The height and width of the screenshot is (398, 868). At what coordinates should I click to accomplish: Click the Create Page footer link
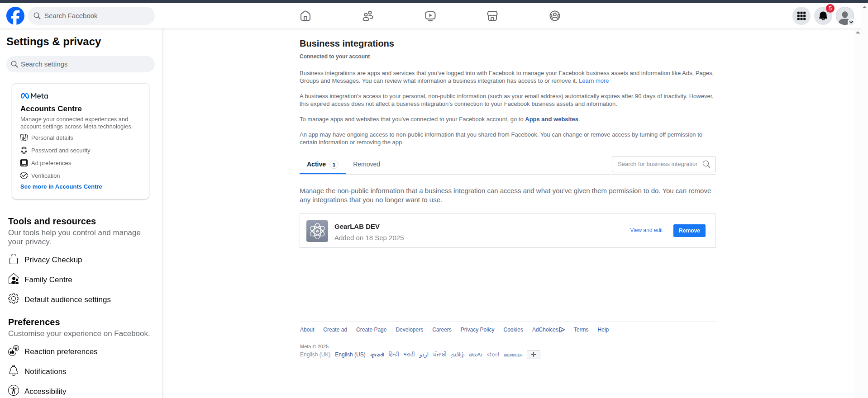pos(372,330)
